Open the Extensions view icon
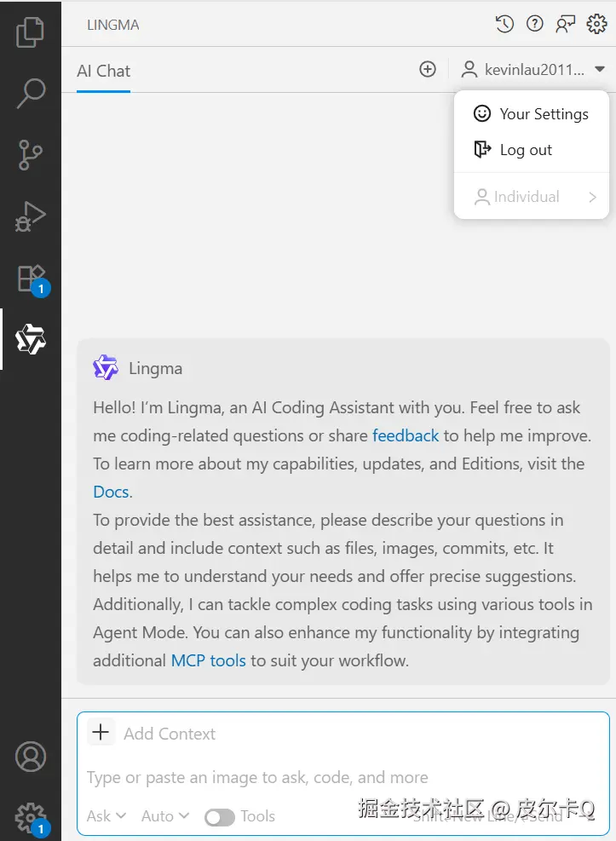 click(x=31, y=278)
